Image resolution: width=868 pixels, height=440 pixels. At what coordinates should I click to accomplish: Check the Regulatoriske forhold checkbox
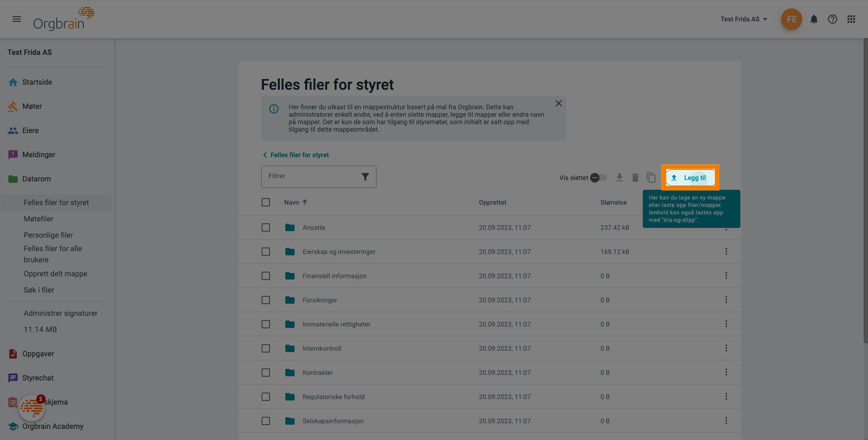click(x=266, y=397)
